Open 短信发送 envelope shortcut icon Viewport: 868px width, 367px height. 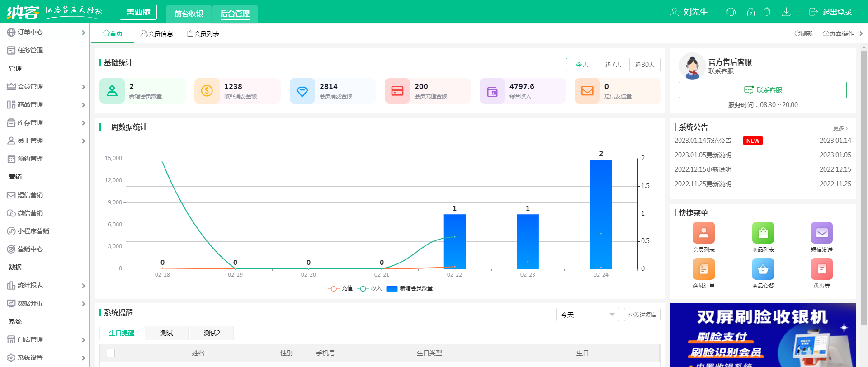(821, 233)
